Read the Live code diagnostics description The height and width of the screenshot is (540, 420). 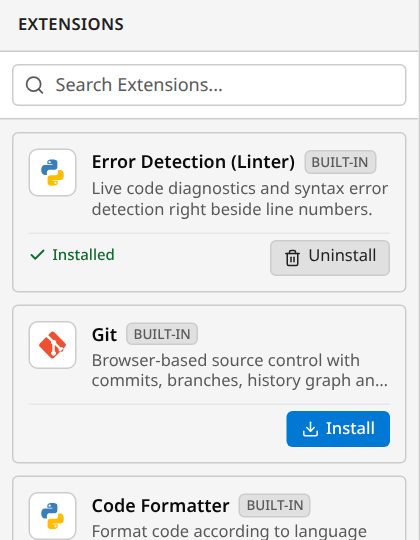coord(240,199)
